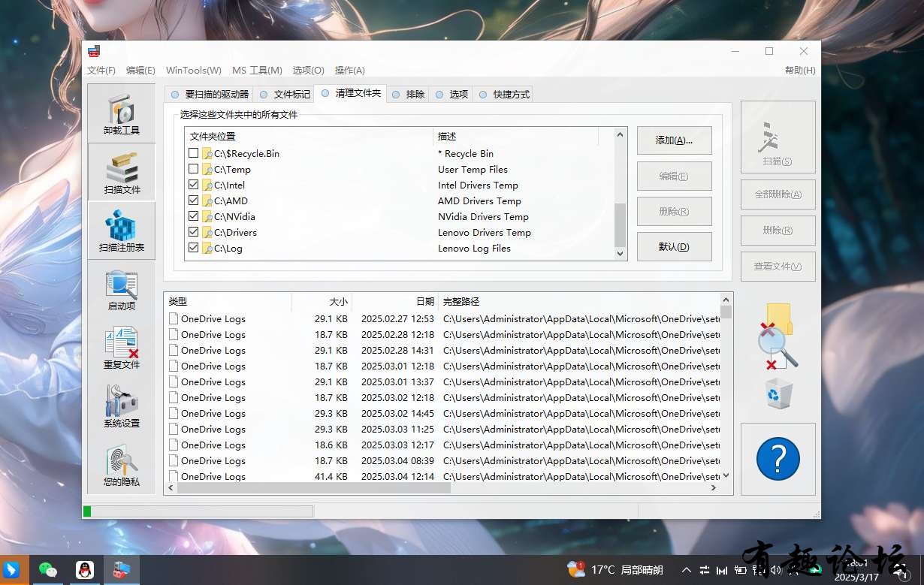Sort results by 完整路径 column header
Viewport: 924px width, 585px height.
579,302
